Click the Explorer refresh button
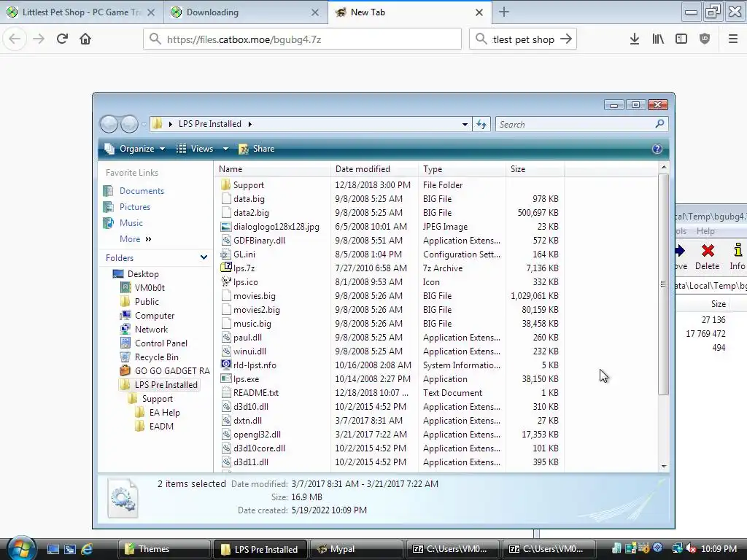 (x=481, y=124)
